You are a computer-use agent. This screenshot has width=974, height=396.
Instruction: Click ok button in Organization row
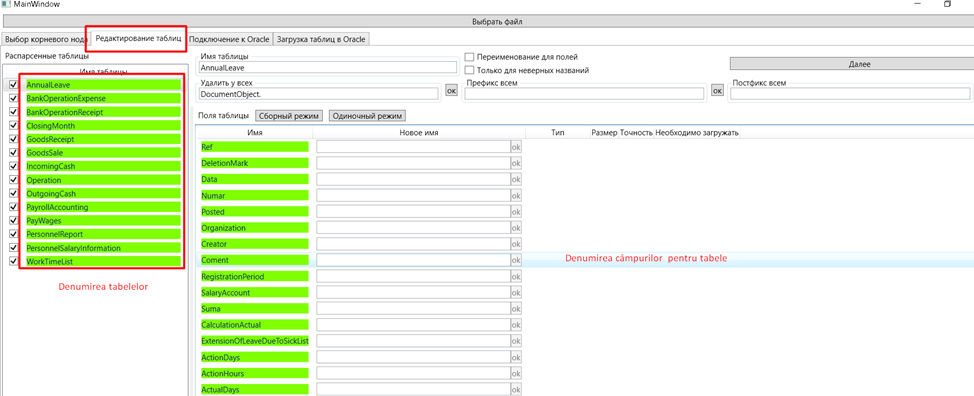point(516,228)
